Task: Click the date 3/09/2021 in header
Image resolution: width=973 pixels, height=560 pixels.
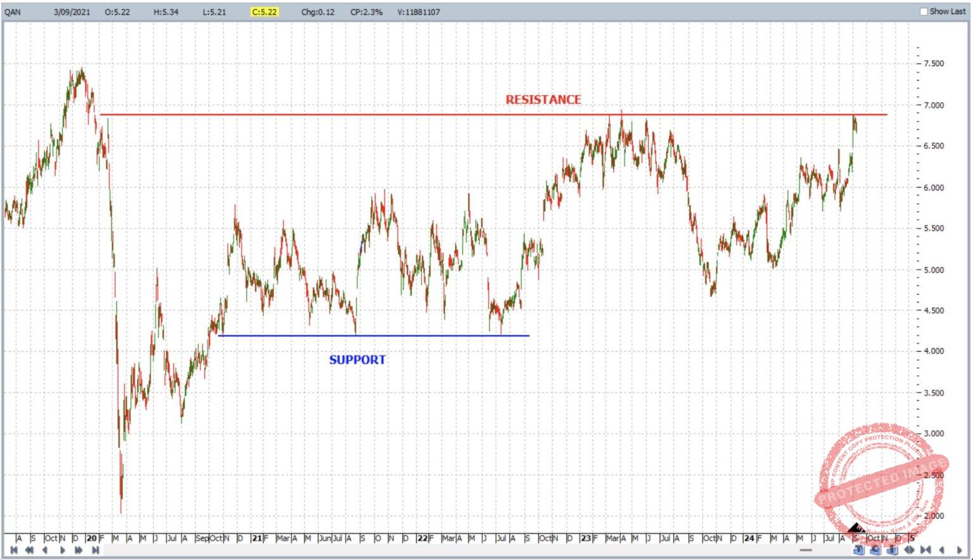Action: click(72, 11)
